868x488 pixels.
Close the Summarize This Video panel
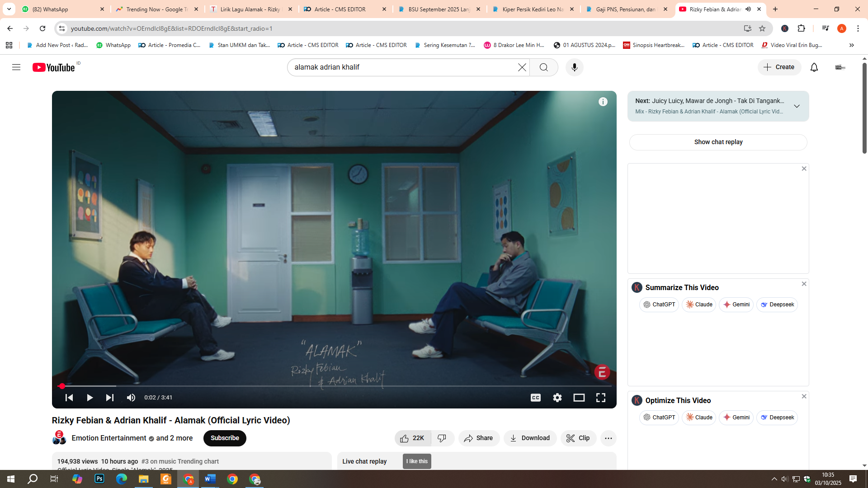804,284
